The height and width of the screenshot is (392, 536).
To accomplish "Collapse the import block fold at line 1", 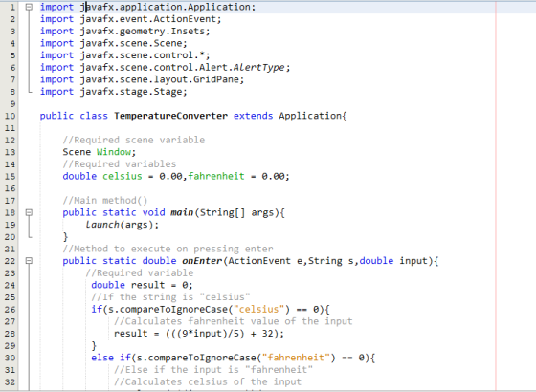I will coord(29,7).
